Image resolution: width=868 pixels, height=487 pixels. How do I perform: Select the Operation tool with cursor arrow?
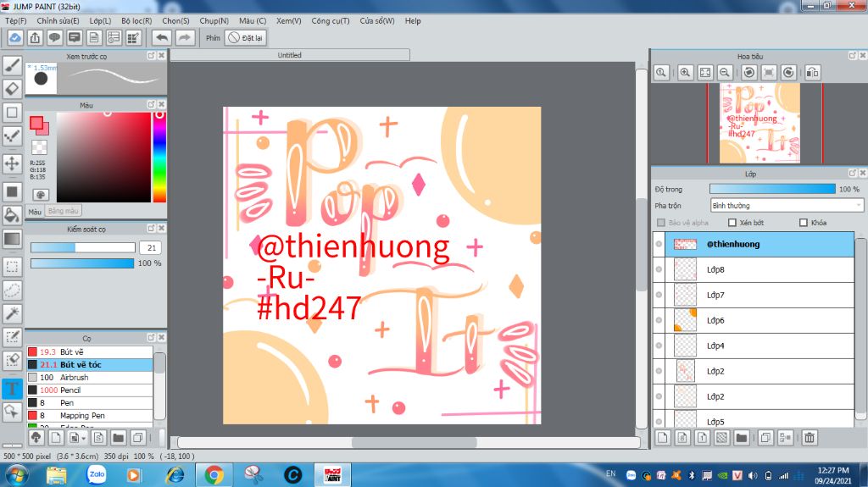[12, 412]
